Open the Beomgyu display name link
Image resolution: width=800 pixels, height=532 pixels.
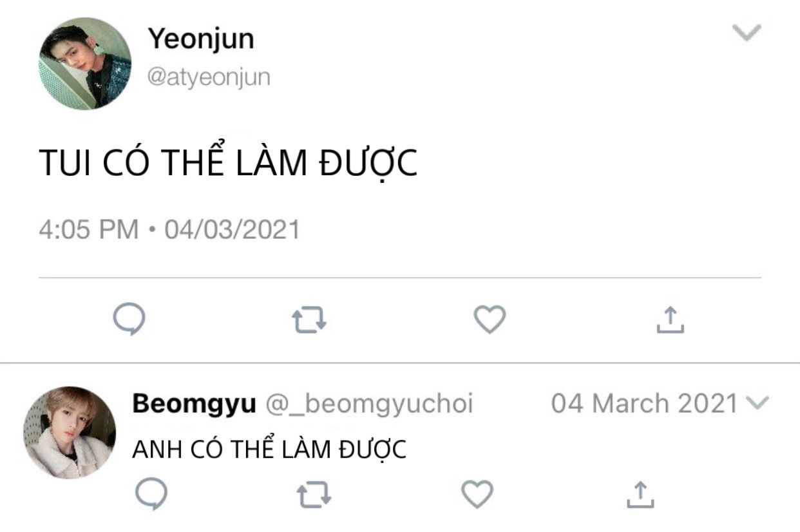pos(195,404)
